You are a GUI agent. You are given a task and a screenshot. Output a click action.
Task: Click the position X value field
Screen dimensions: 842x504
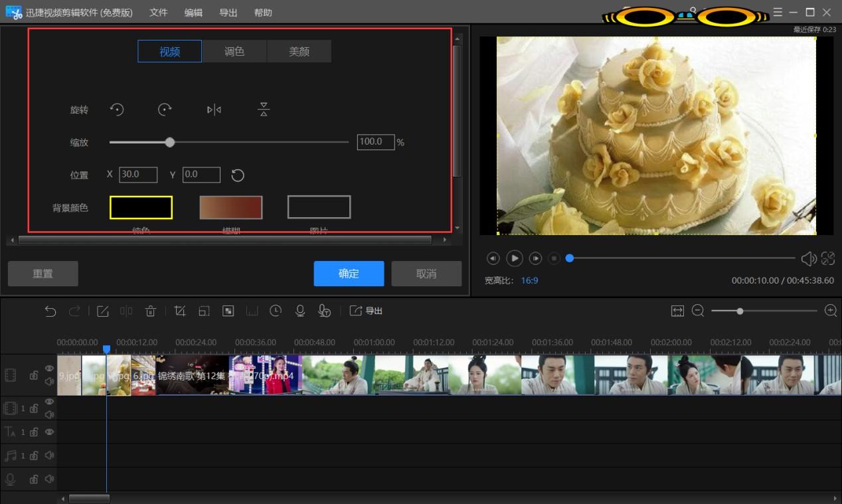click(x=138, y=175)
